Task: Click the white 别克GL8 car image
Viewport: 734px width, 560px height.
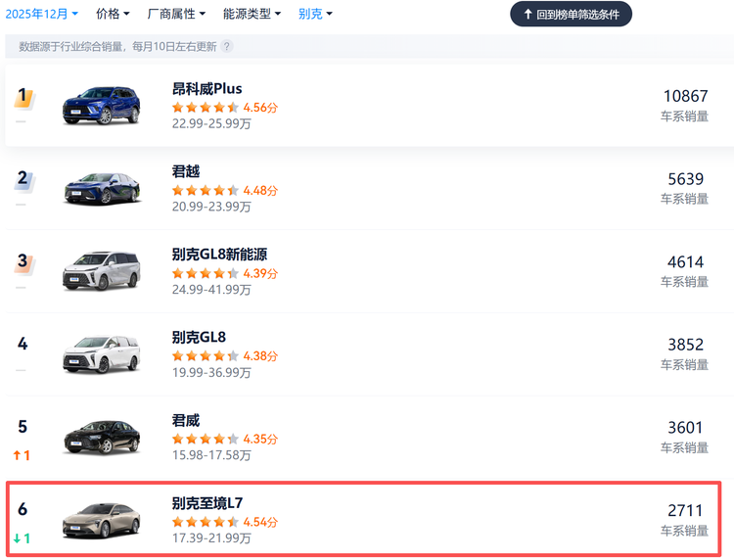Action: click(x=102, y=354)
